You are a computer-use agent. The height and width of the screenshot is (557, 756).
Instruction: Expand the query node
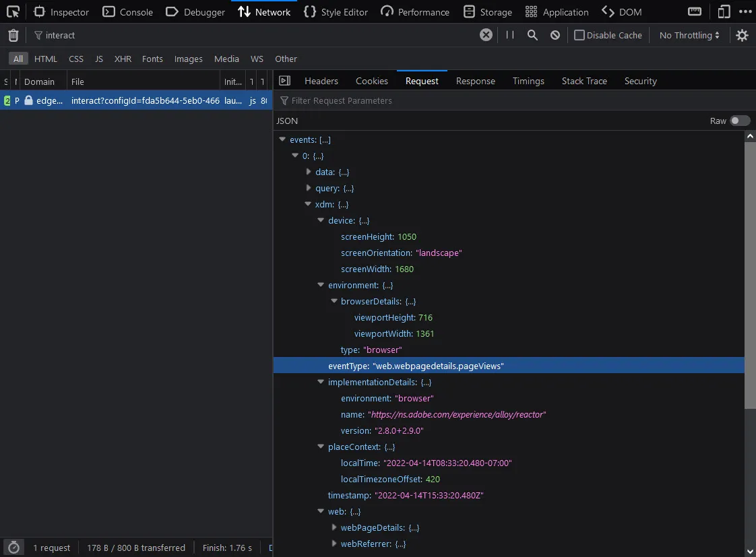tap(309, 188)
